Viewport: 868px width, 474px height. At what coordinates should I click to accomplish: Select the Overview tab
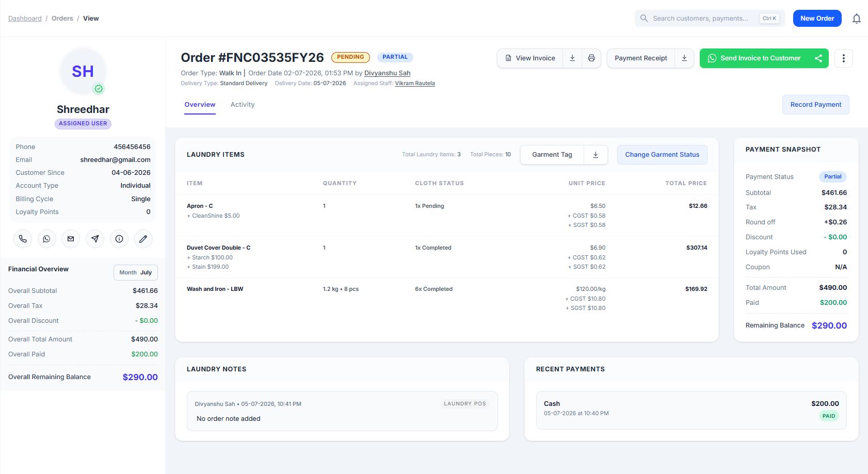pos(200,105)
